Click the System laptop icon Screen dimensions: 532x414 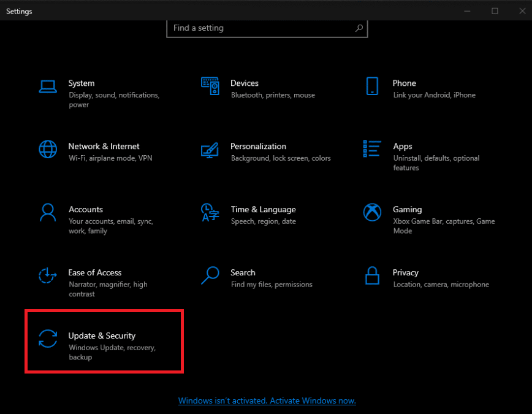pos(48,86)
